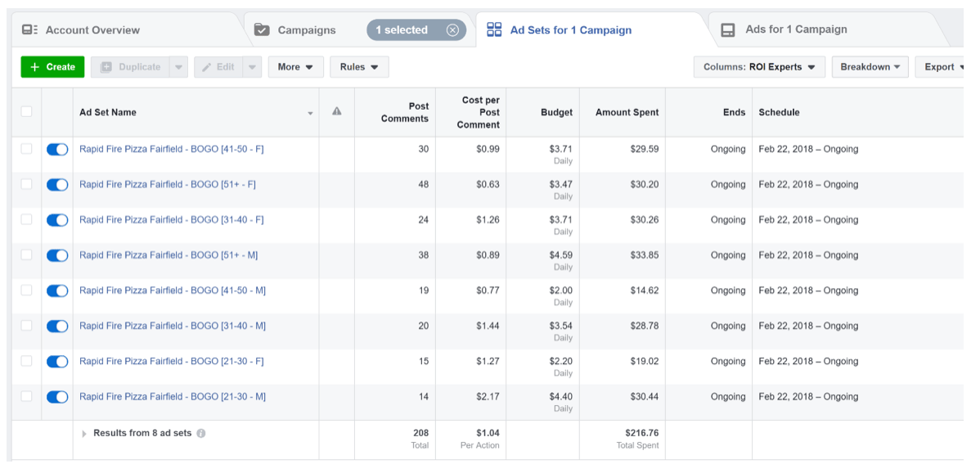Check the BOGO [41-50 - M] row checkbox
Image resolution: width=980 pixels, height=473 pixels.
26,290
